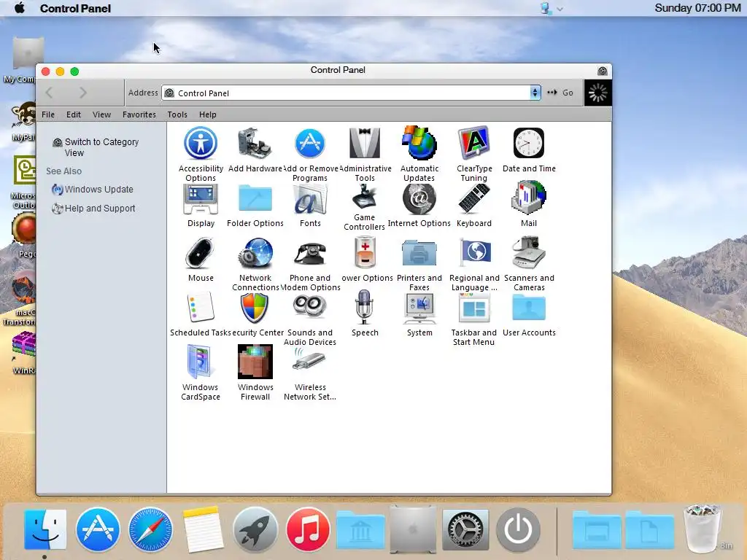Click the Address bar field
The width and height of the screenshot is (747, 560).
(x=351, y=93)
